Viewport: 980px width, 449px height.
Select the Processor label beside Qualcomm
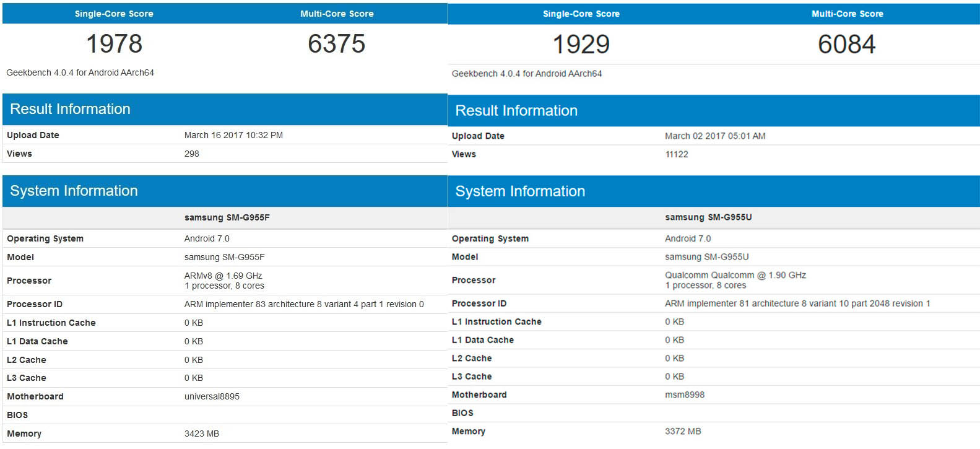click(474, 280)
